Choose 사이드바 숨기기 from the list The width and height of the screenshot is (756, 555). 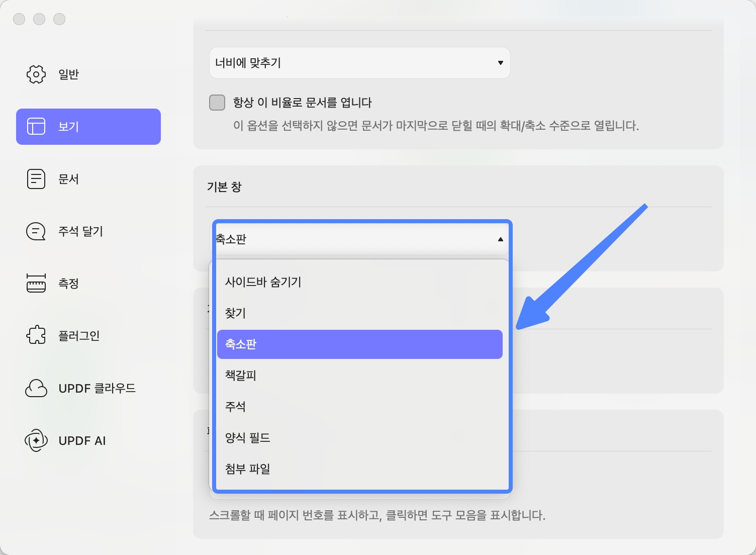(360, 282)
